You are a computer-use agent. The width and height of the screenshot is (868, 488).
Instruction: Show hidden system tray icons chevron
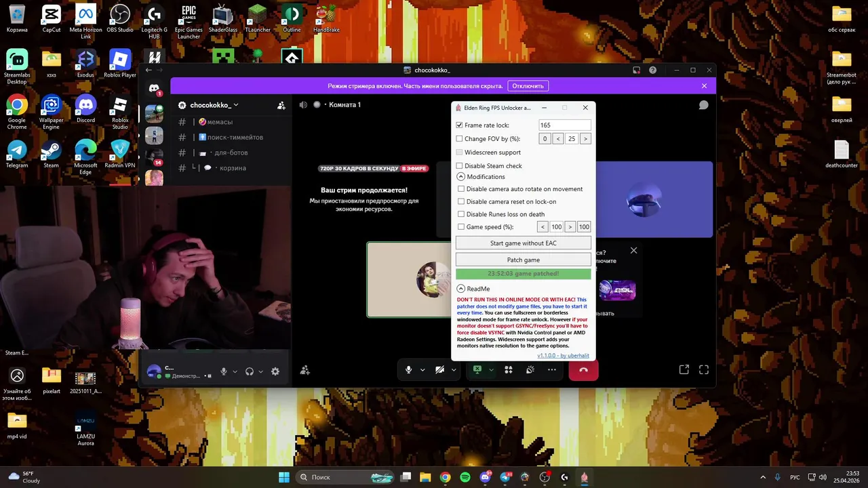[763, 477]
